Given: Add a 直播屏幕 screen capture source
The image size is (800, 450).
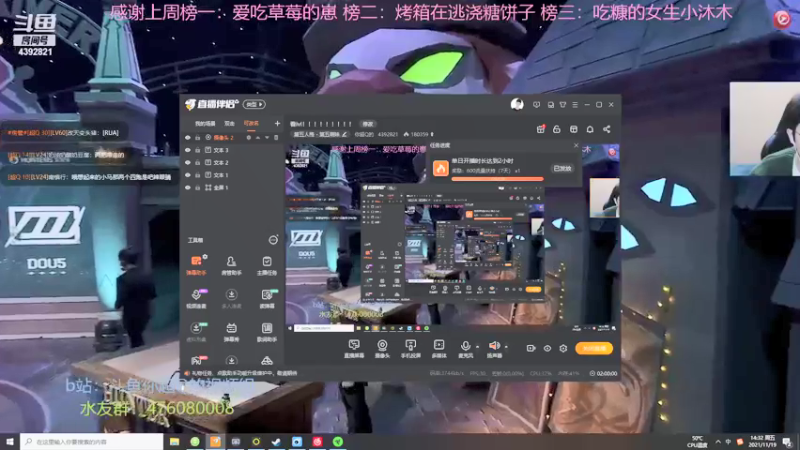Looking at the screenshot, I should coord(354,349).
